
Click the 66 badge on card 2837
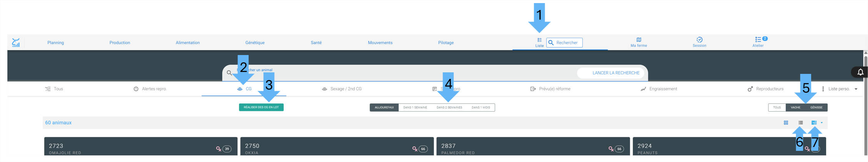(619, 149)
